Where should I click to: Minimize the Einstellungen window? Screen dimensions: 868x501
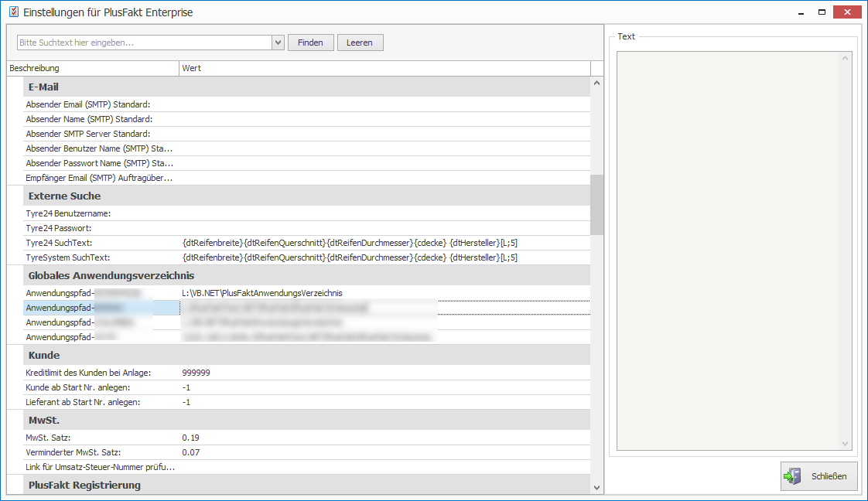pyautogui.click(x=801, y=12)
